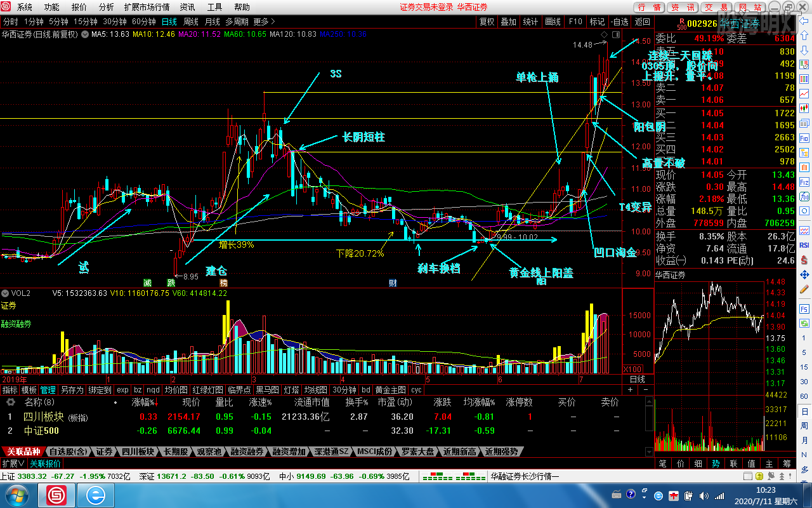Click the 红绿灯图 indicator button

[208, 390]
